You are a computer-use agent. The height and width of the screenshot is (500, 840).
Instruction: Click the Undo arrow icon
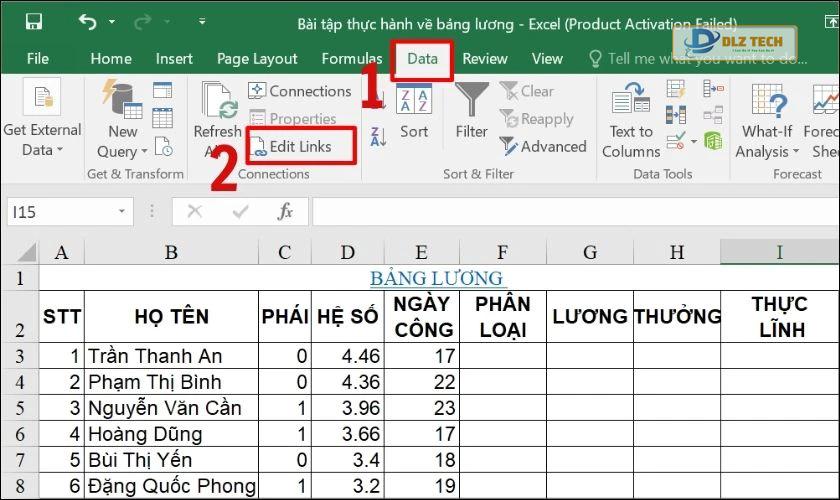[88, 21]
